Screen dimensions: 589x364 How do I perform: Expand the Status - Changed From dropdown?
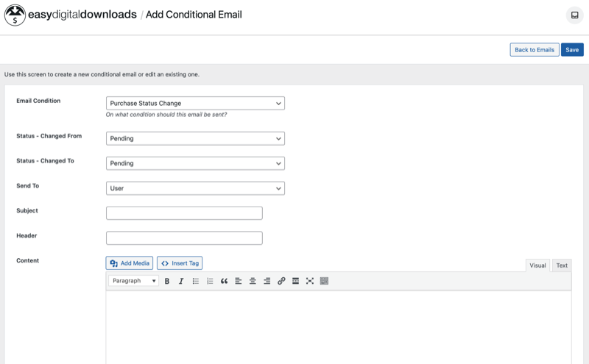(x=195, y=138)
